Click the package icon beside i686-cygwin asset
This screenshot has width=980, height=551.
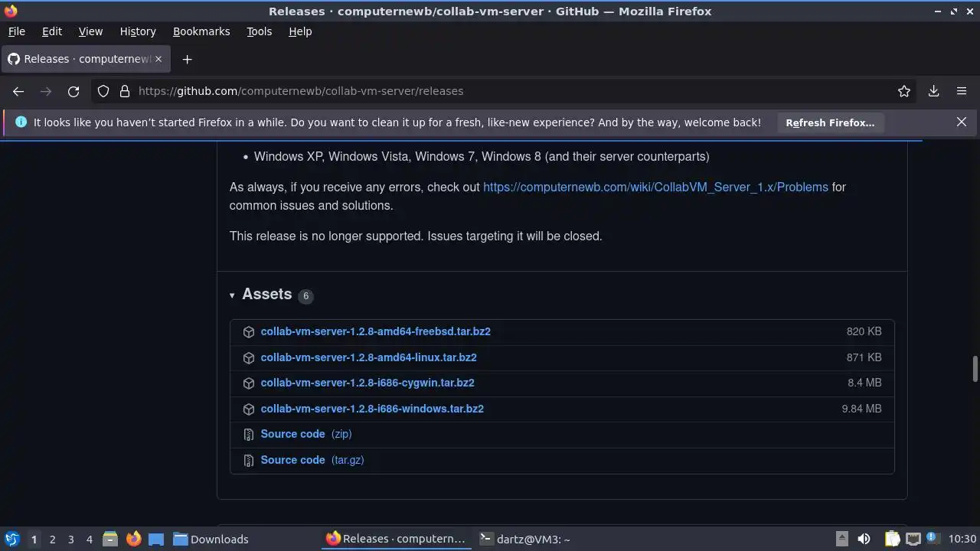pos(249,383)
